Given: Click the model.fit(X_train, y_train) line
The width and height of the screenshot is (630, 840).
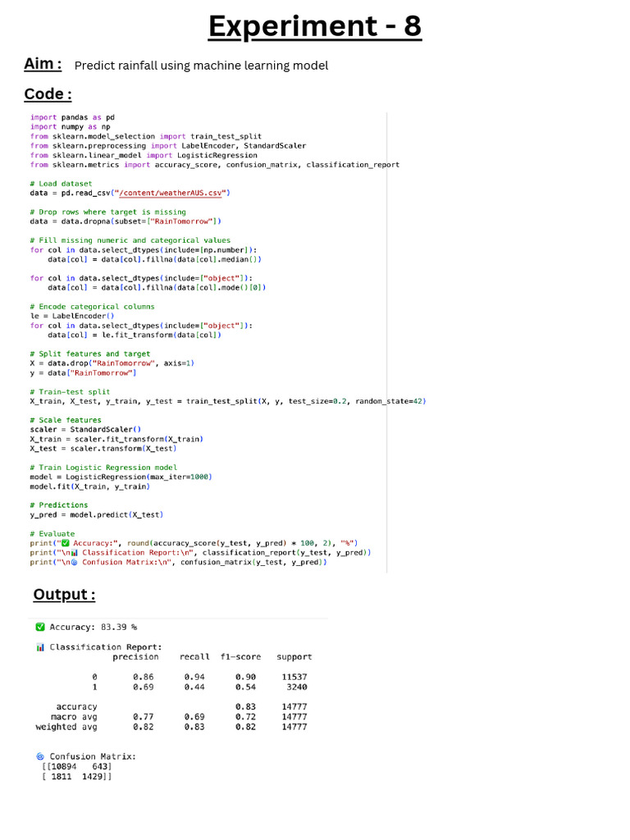Looking at the screenshot, I should point(90,487).
